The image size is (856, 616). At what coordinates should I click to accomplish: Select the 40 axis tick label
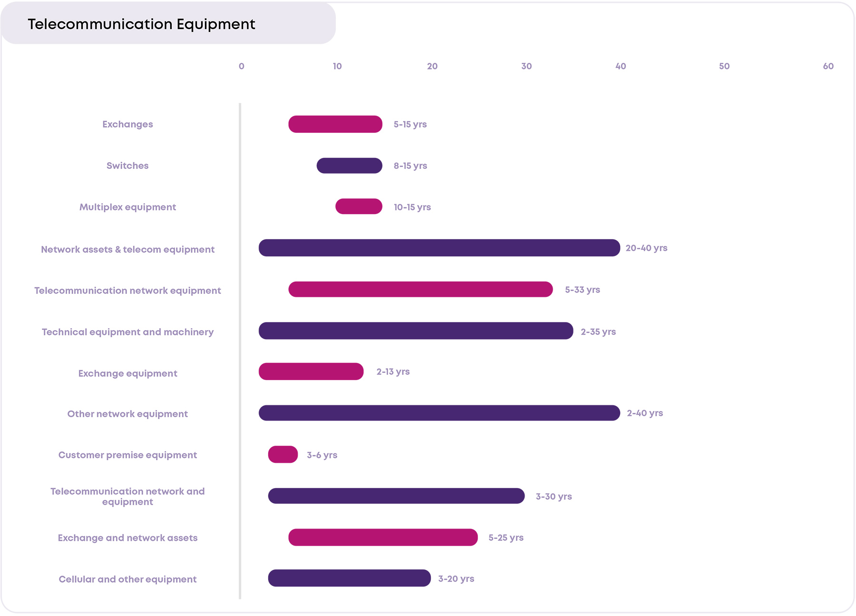pos(621,66)
